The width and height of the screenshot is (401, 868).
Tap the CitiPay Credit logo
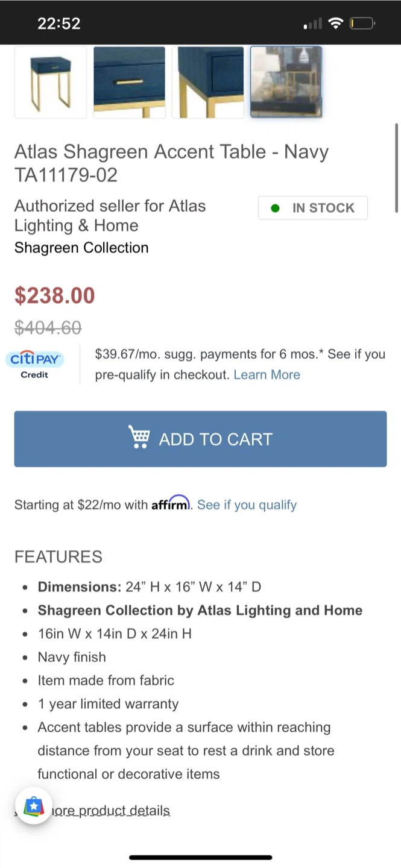point(34,364)
